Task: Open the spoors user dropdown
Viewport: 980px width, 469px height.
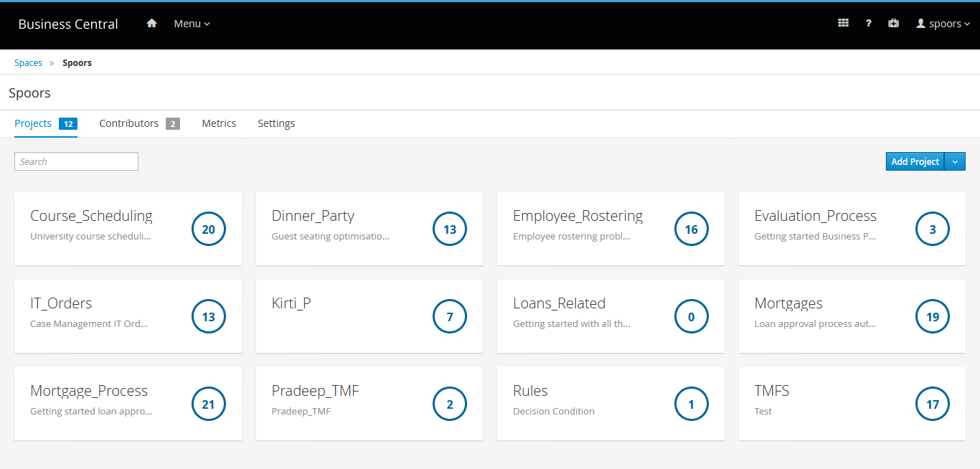Action: coord(943,24)
